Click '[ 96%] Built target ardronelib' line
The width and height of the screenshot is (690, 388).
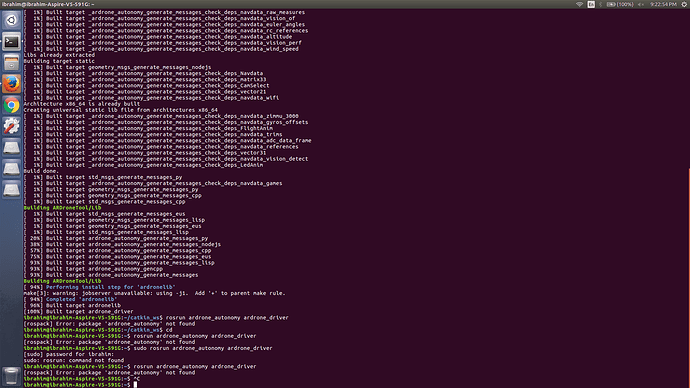(72, 305)
